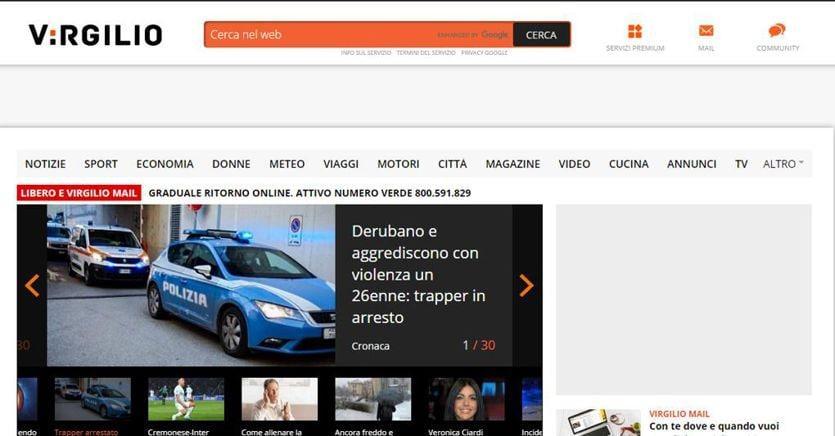Go to previous slide with left arrow
The image size is (835, 436).
click(32, 286)
